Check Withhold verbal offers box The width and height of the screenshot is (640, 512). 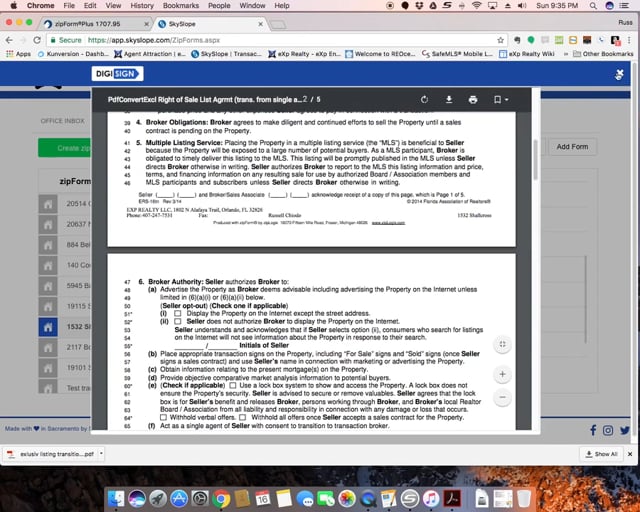(163, 417)
